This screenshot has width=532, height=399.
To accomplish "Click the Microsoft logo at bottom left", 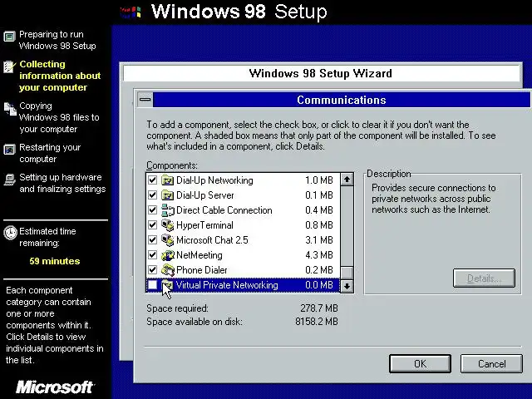I will click(x=55, y=387).
